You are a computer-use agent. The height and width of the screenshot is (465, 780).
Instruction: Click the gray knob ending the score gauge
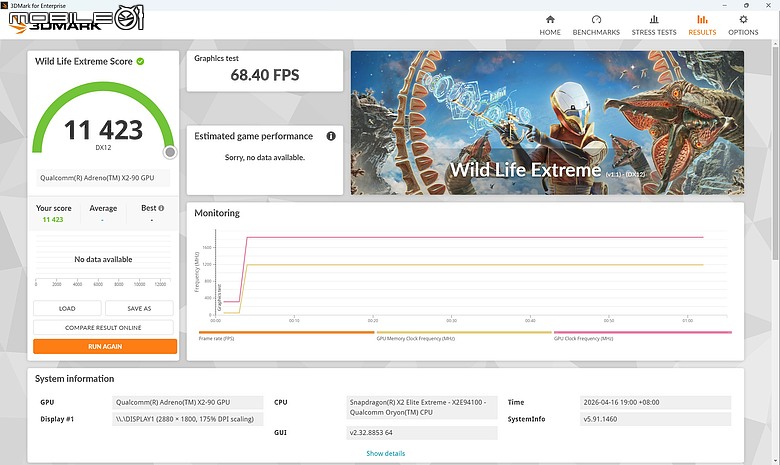pos(170,152)
